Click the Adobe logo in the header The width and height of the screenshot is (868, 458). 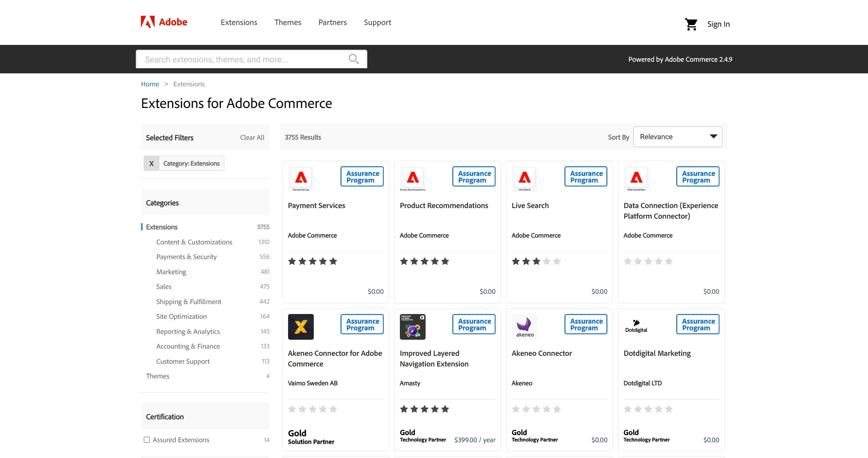coord(164,22)
